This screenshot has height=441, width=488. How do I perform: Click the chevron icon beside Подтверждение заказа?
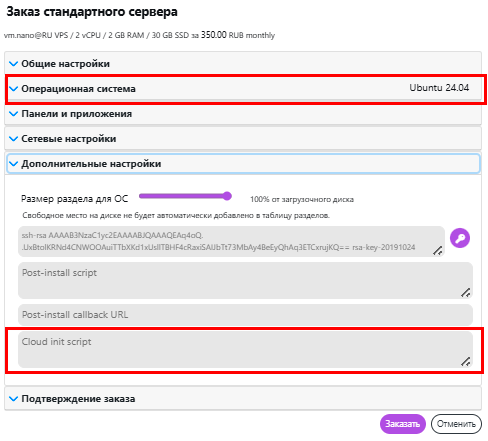tap(13, 399)
